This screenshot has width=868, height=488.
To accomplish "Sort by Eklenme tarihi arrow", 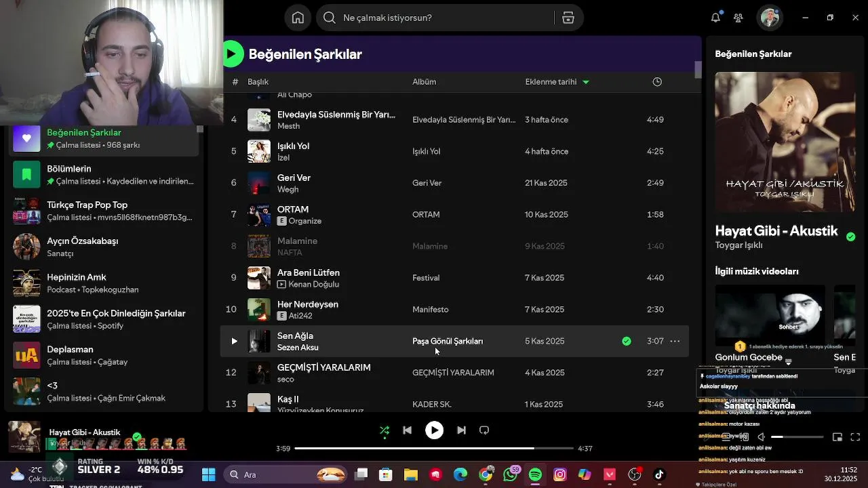I will [x=586, y=82].
